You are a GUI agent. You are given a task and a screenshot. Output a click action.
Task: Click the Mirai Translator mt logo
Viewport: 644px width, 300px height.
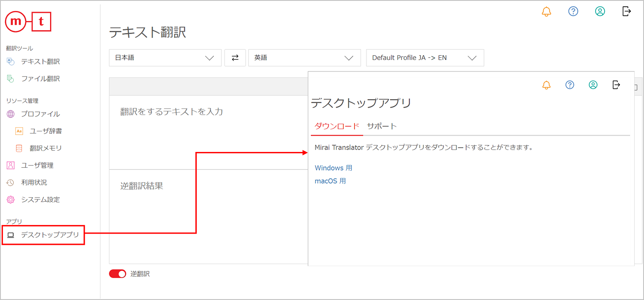(x=28, y=22)
